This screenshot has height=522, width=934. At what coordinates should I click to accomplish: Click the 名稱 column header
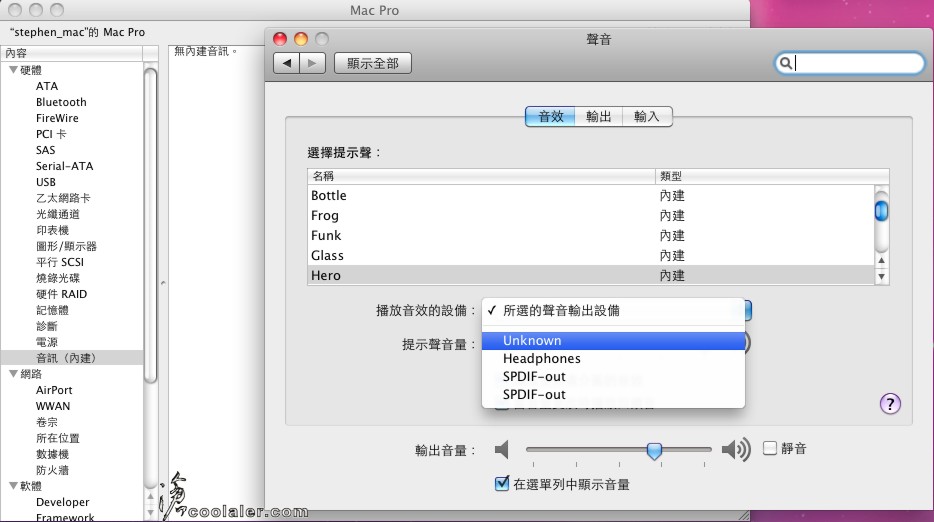[481, 176]
